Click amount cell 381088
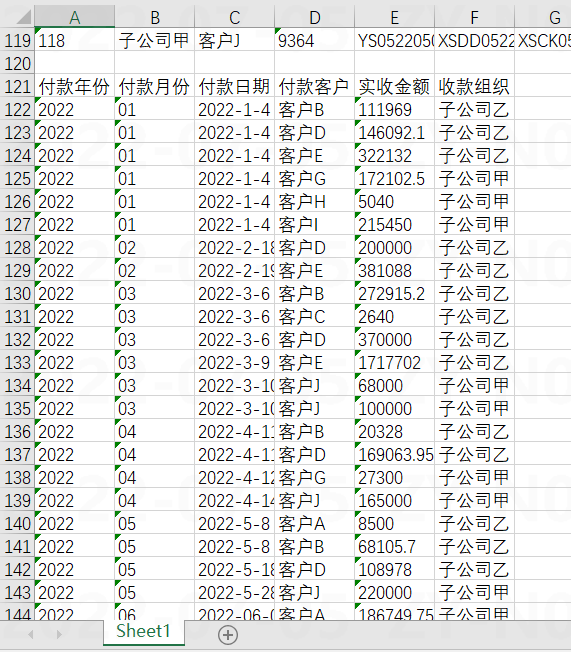 [x=394, y=271]
